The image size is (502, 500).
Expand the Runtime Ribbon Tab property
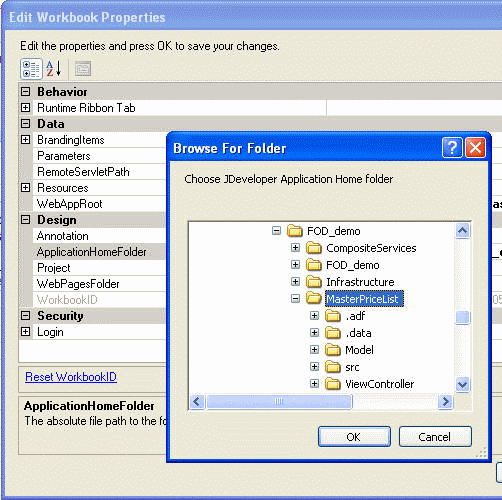point(25,107)
